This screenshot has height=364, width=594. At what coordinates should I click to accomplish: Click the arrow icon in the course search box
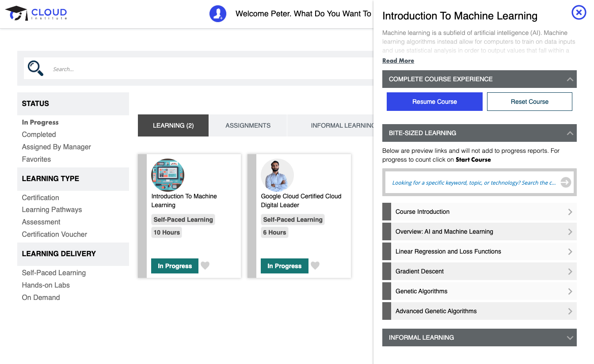(x=565, y=182)
